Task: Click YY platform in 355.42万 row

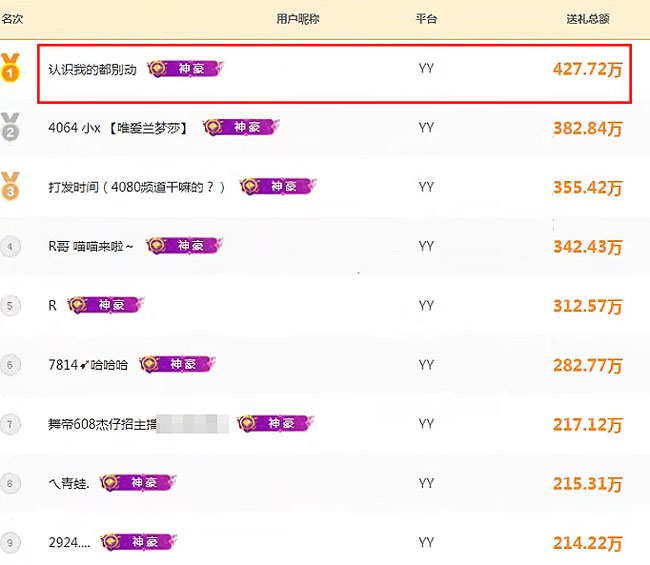Action: pos(426,187)
